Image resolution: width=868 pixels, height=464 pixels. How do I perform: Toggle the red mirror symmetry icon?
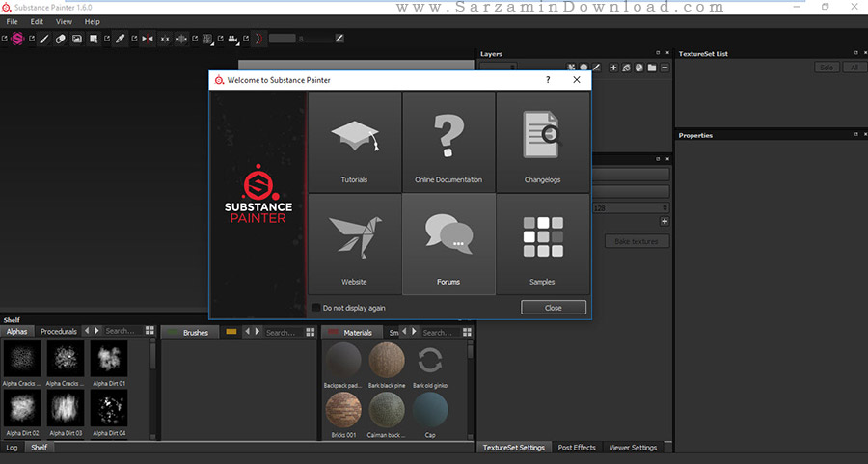click(x=148, y=39)
